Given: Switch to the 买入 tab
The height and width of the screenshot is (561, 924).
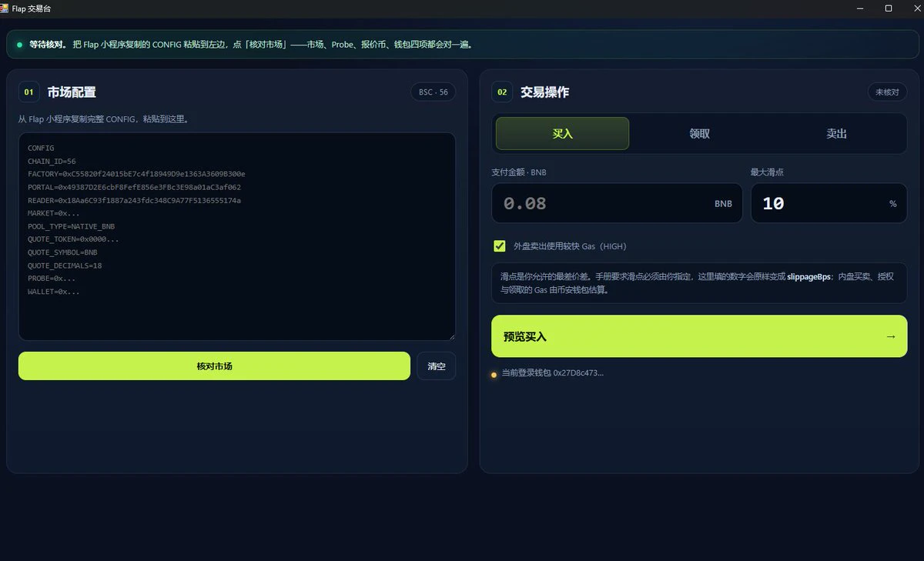Looking at the screenshot, I should point(562,133).
